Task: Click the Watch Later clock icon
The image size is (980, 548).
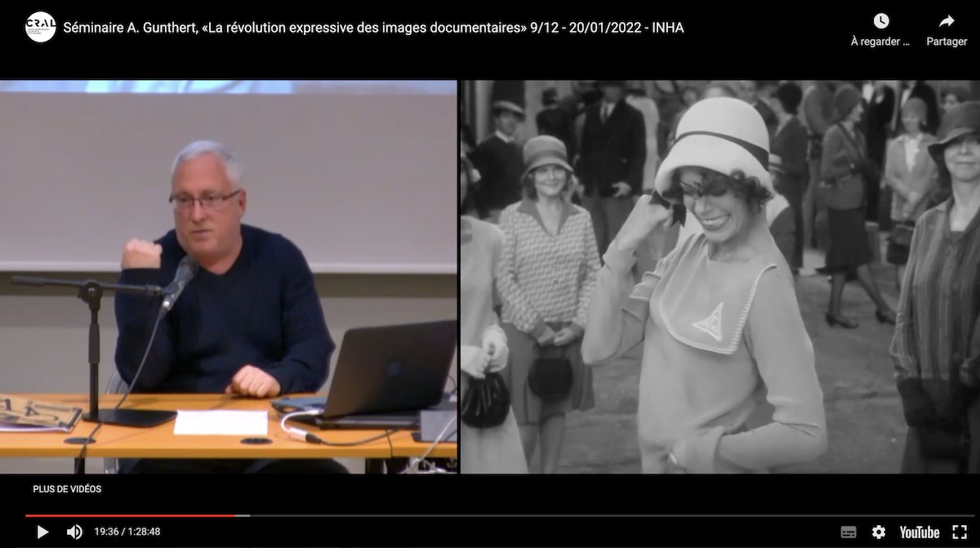Action: [880, 21]
